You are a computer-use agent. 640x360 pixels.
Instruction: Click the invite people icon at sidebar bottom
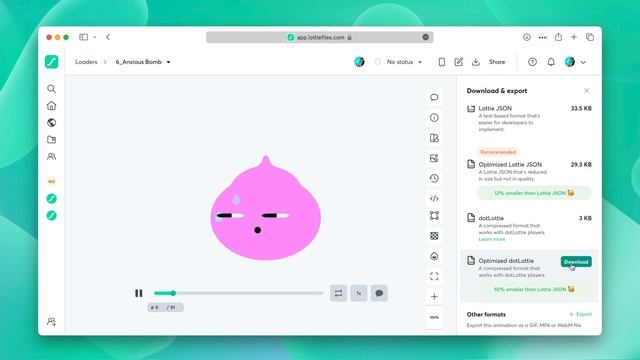click(x=51, y=322)
